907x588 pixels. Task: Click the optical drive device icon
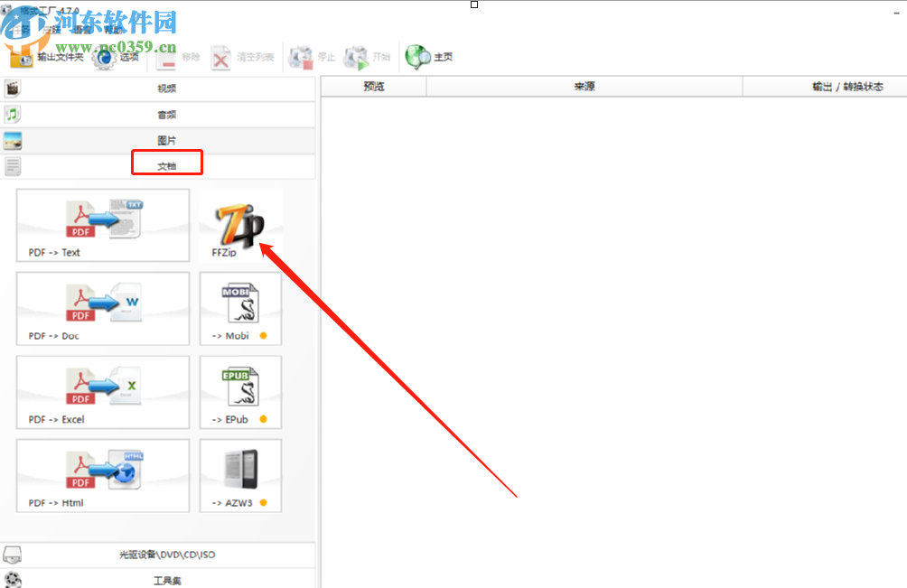pos(12,555)
